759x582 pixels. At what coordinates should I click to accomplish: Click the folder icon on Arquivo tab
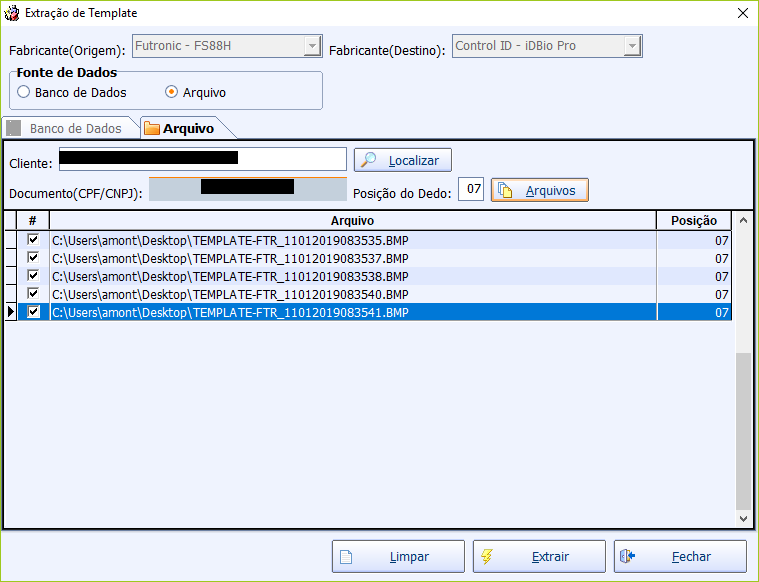coord(152,128)
